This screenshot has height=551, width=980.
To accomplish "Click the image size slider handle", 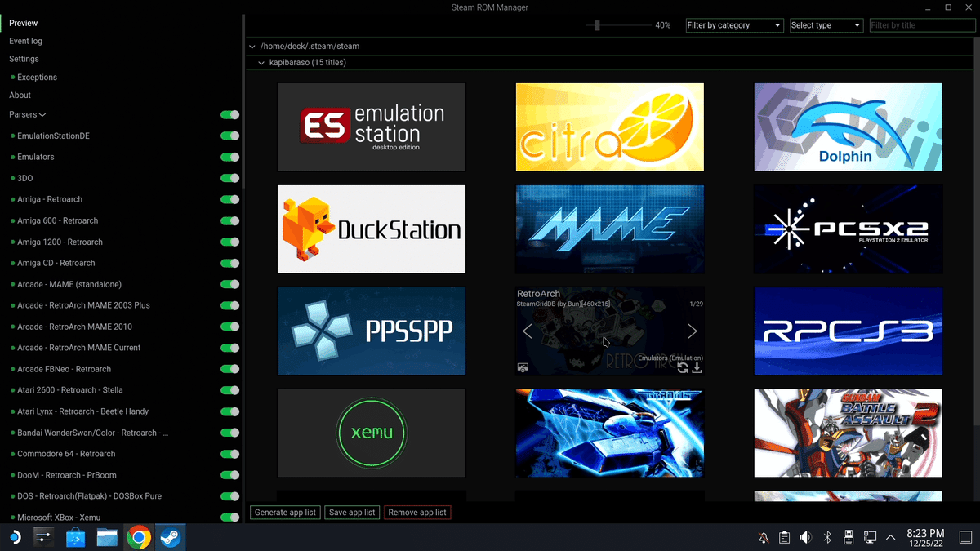I will (x=597, y=25).
